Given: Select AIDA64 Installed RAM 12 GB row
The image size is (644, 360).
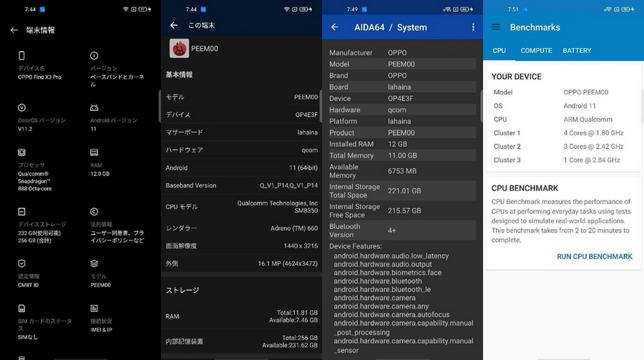Looking at the screenshot, I should click(402, 145).
